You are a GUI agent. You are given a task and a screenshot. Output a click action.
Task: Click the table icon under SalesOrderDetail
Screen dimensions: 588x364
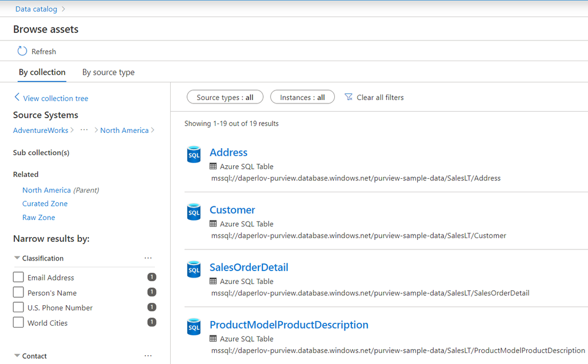click(x=213, y=281)
